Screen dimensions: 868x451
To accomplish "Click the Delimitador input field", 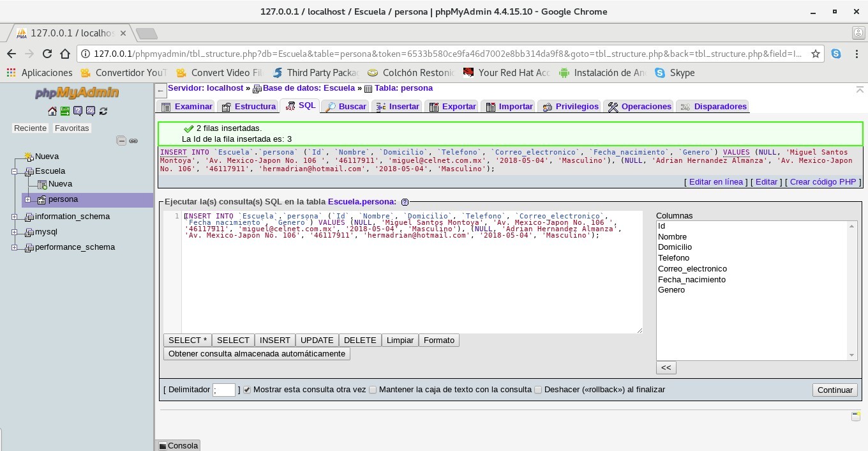I will 224,390.
